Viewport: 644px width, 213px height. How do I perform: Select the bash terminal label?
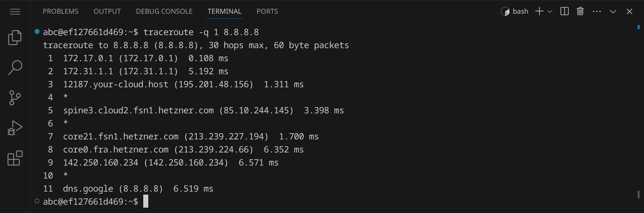pyautogui.click(x=515, y=11)
